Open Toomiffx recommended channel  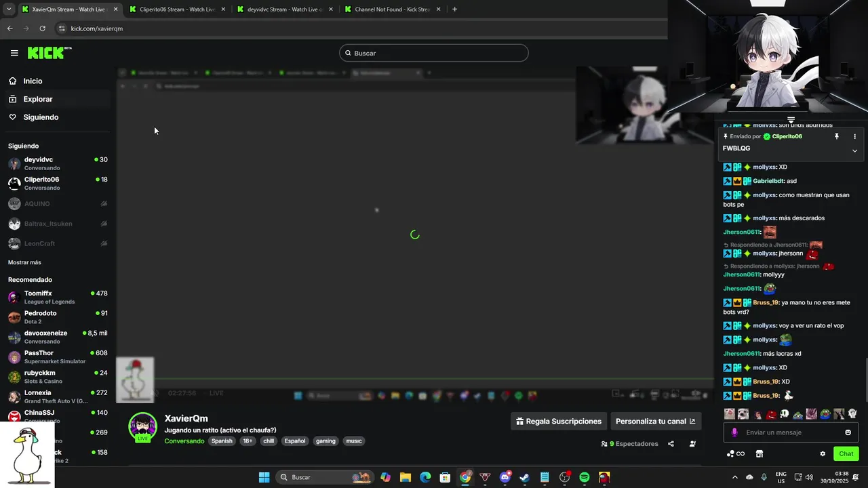(x=57, y=297)
